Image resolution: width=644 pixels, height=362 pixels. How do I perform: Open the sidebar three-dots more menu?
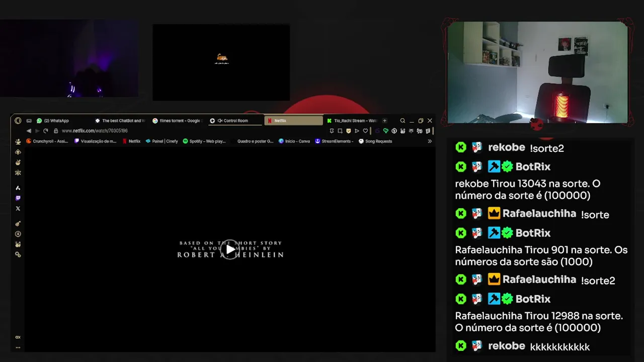pyautogui.click(x=18, y=347)
